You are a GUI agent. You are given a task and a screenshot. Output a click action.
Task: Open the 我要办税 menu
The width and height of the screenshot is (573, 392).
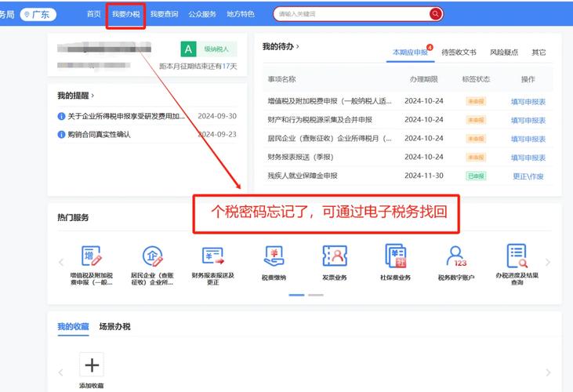pyautogui.click(x=125, y=14)
